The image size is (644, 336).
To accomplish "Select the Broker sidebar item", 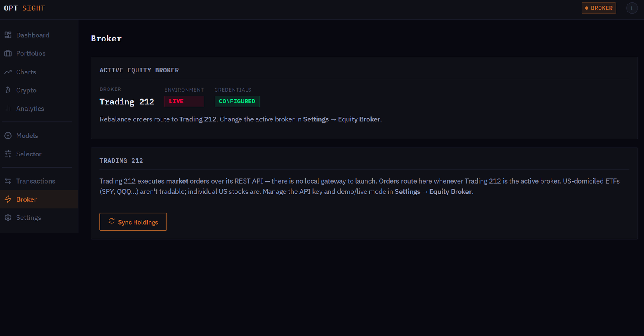I will tap(39, 199).
